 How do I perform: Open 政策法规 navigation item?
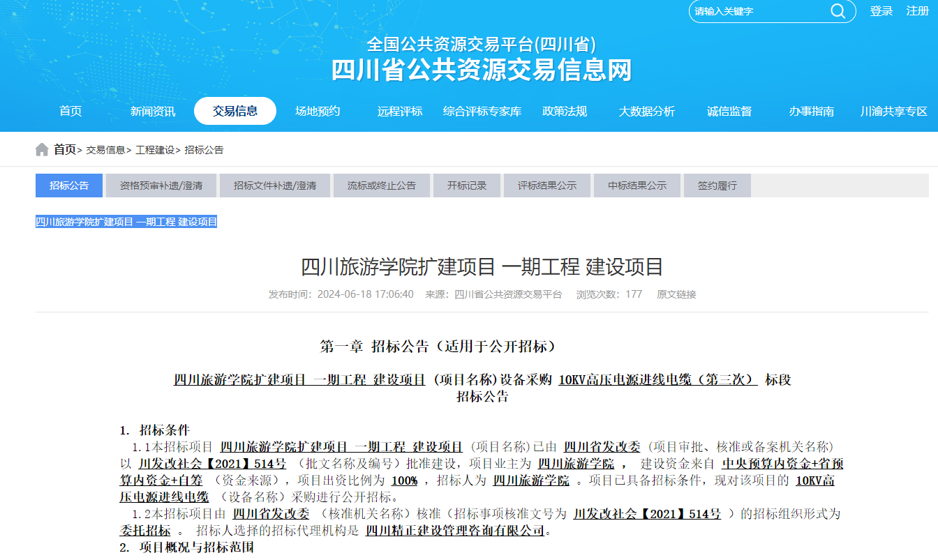(565, 112)
